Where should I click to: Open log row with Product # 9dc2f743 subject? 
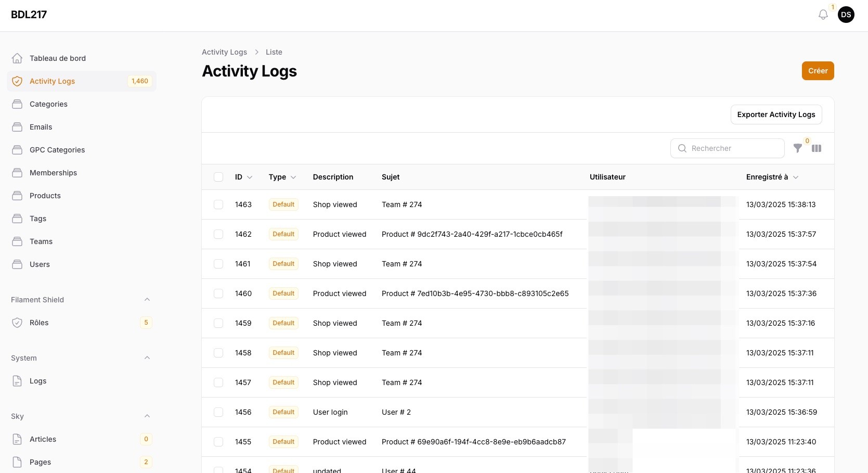[518, 234]
